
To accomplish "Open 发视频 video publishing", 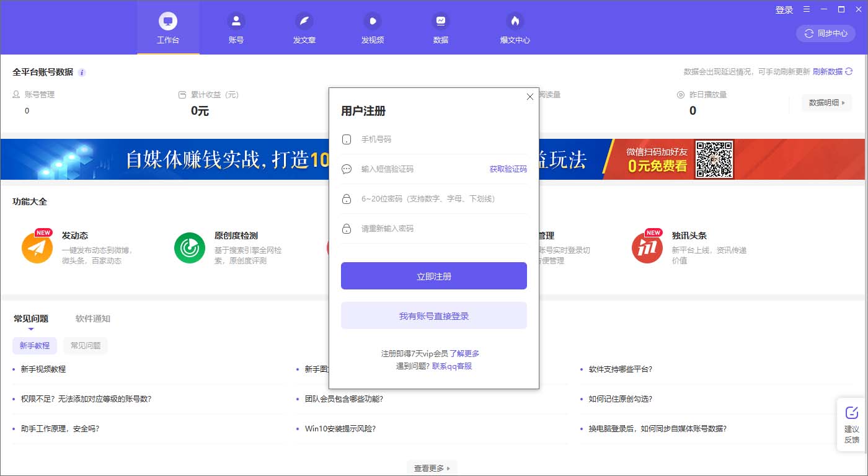I will [372, 27].
